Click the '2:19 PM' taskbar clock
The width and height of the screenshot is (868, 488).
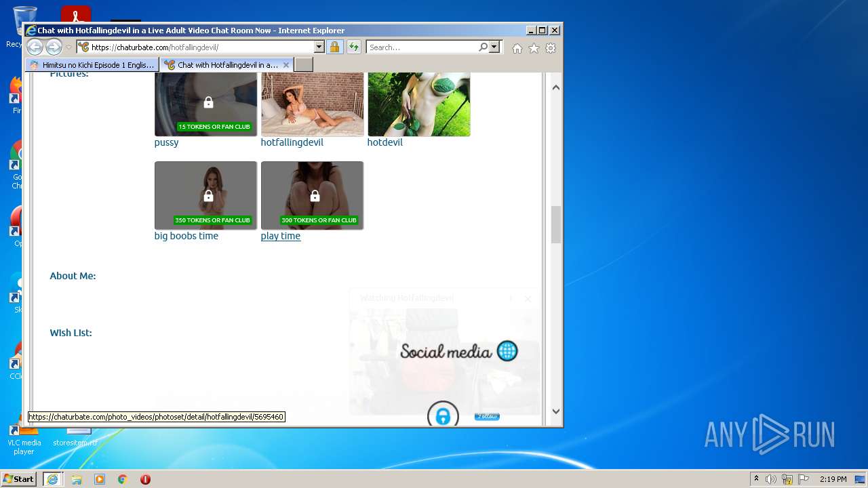833,479
